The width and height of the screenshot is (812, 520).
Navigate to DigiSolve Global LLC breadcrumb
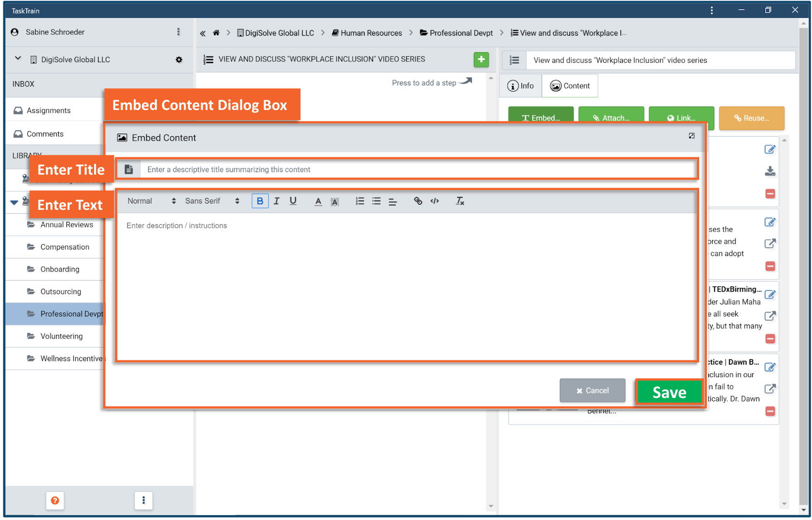pos(275,33)
